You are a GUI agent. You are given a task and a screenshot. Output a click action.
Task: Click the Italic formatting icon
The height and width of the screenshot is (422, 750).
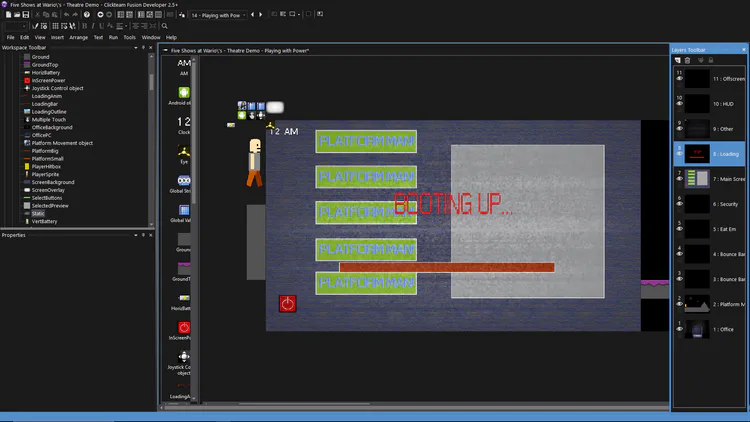(x=93, y=26)
